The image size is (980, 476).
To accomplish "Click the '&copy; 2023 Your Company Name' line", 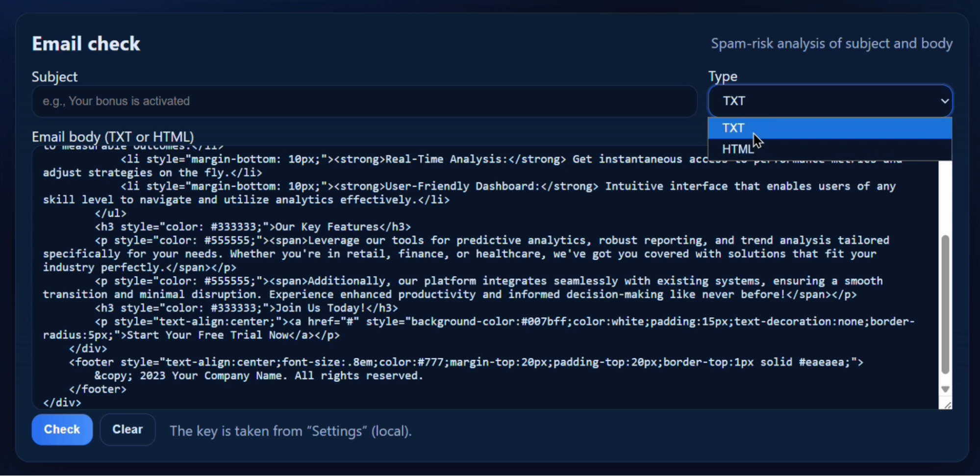I will coord(258,376).
